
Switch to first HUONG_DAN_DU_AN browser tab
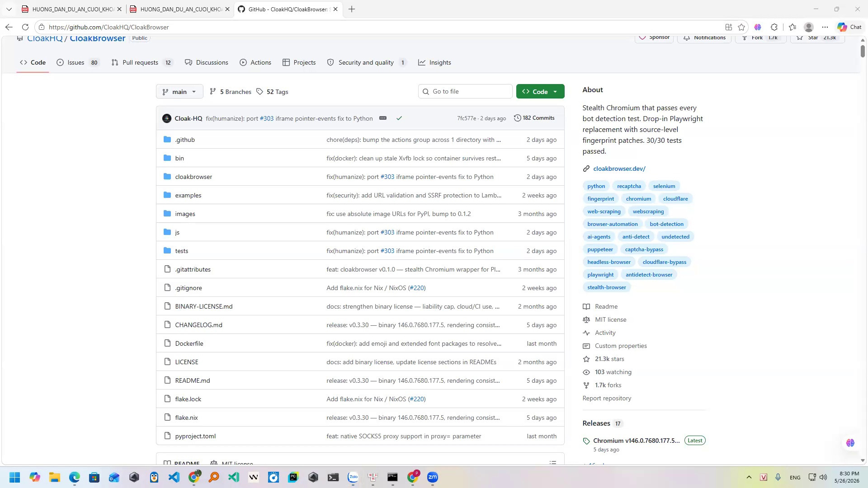click(x=71, y=9)
